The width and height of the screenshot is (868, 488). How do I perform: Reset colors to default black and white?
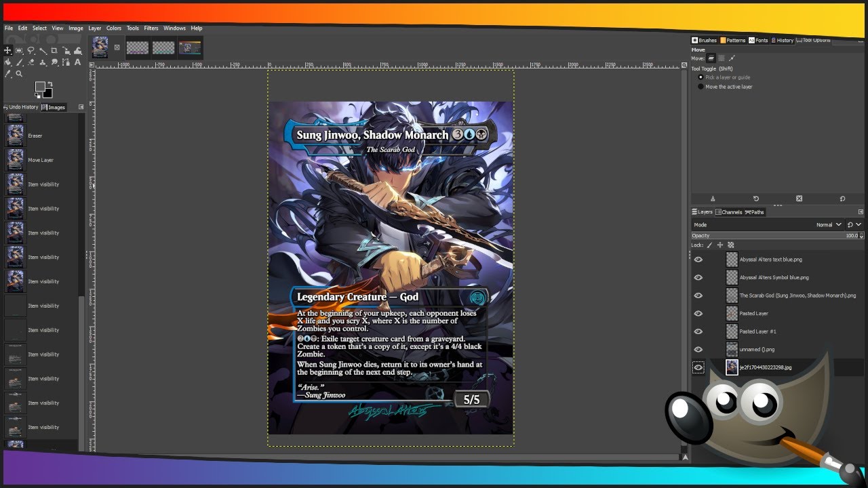pos(37,96)
